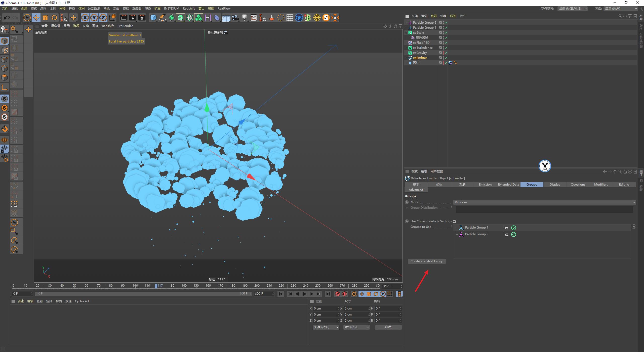The height and width of the screenshot is (352, 644).
Task: Click the Render Settings icon
Action: pyautogui.click(x=142, y=18)
